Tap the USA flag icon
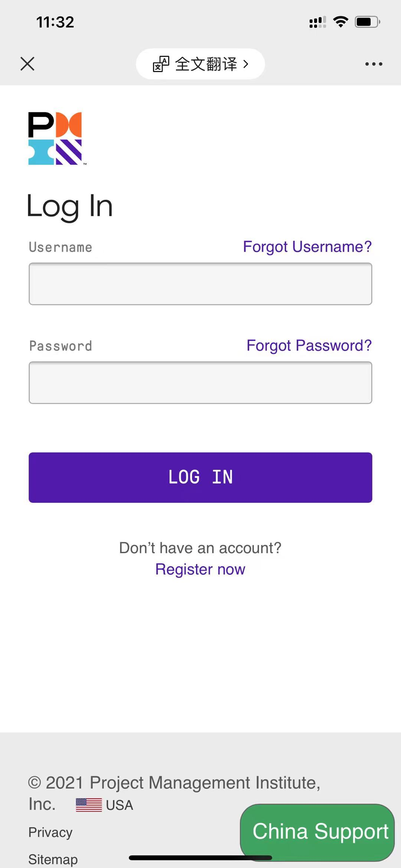The width and height of the screenshot is (401, 868). [x=89, y=805]
